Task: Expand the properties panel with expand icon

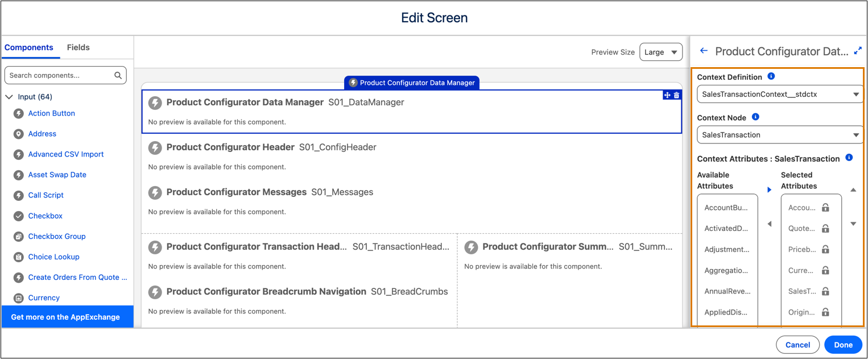Action: 858,51
